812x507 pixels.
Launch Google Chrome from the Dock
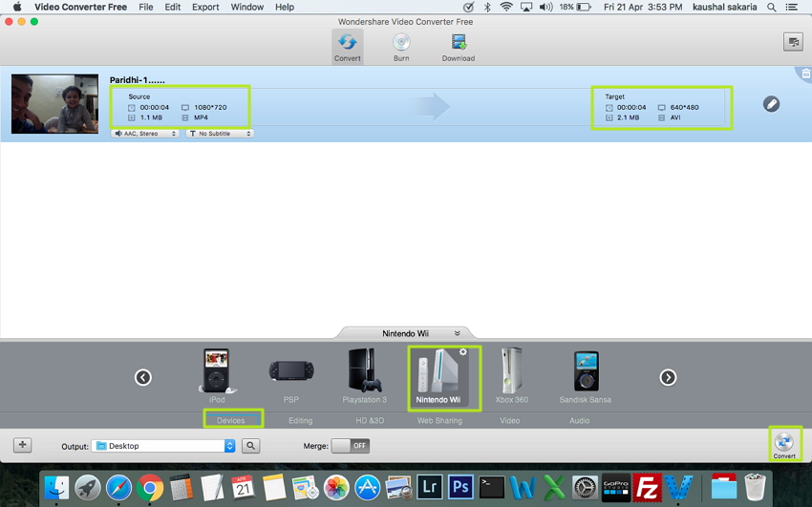pos(150,487)
